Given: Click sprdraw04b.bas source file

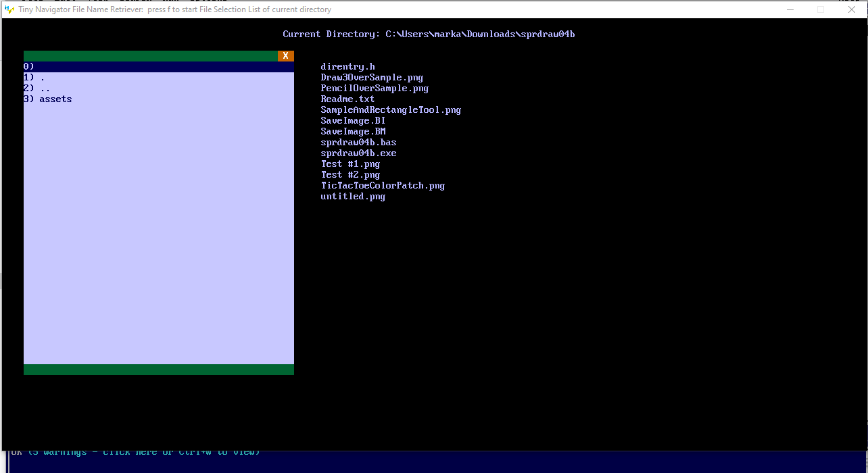Looking at the screenshot, I should tap(358, 143).
